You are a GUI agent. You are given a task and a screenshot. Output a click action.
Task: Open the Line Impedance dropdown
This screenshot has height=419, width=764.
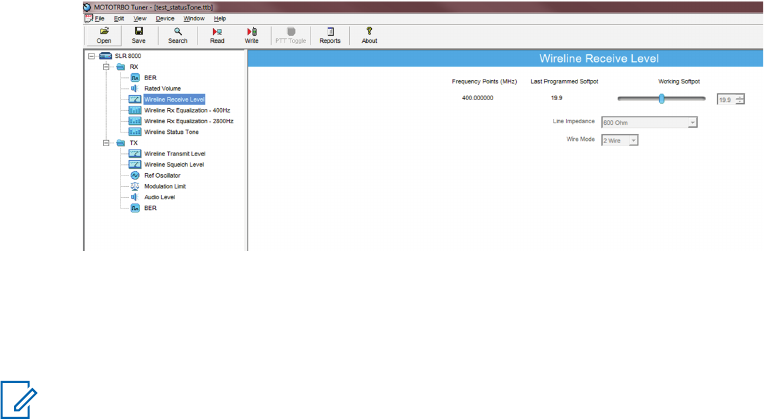click(692, 122)
